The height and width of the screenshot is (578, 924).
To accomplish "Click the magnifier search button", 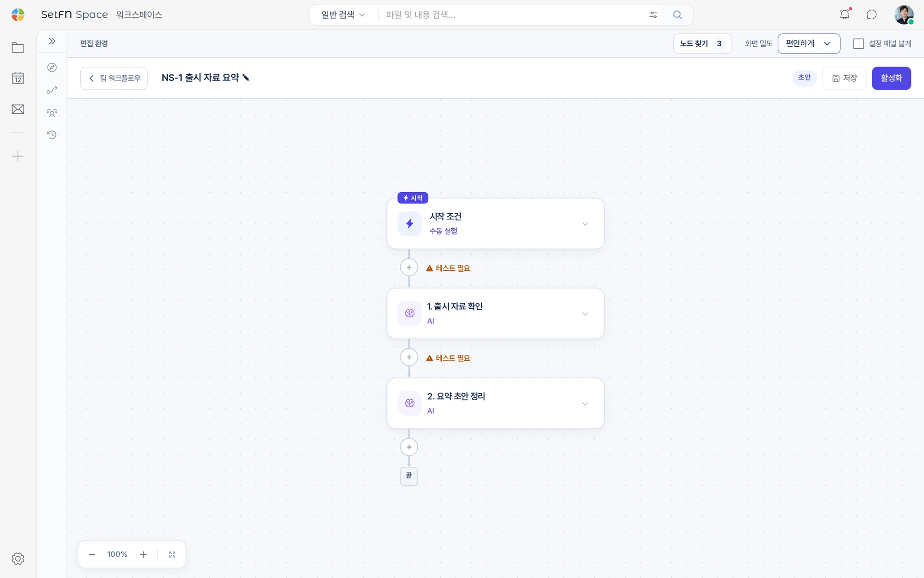I will [x=678, y=15].
